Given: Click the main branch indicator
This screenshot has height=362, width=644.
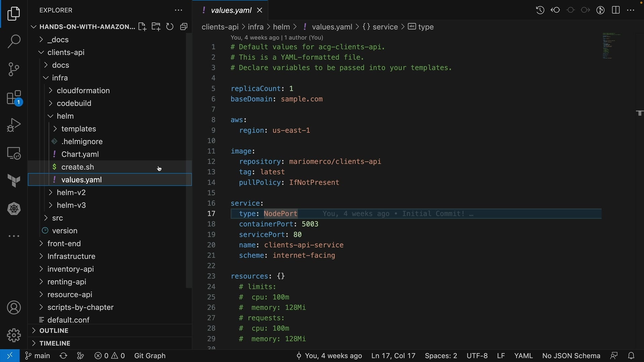Looking at the screenshot, I should (x=38, y=356).
